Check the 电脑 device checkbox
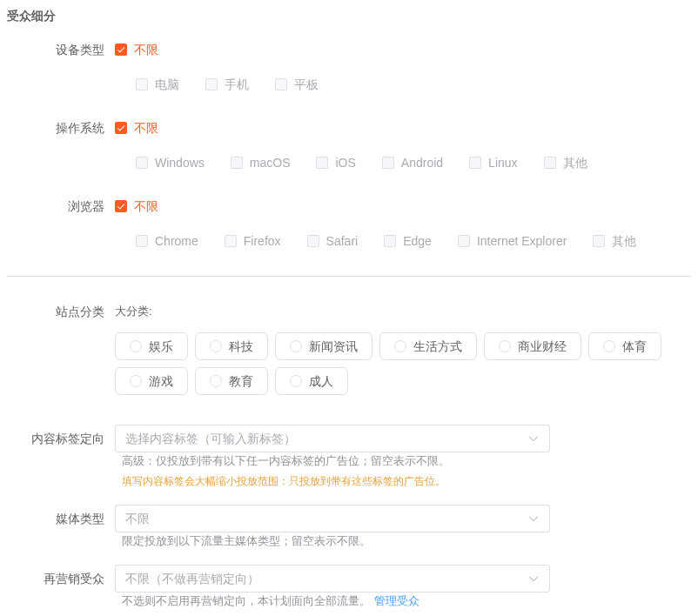The height and width of the screenshot is (616, 698). pos(142,84)
